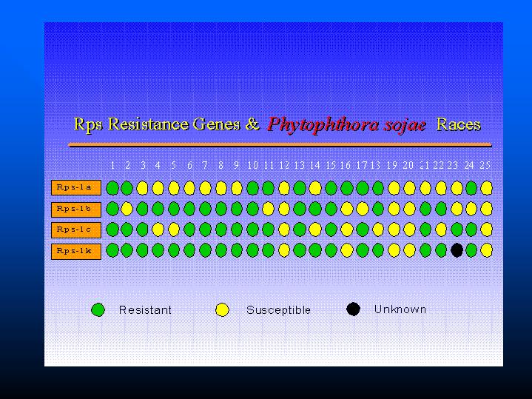532x399 pixels.
Task: Click the Rps-1b circle under race 11
Action: (268, 209)
